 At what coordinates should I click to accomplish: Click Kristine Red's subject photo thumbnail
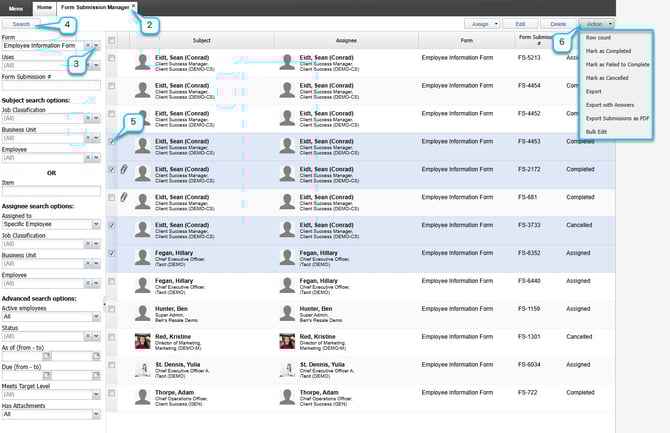[142, 341]
